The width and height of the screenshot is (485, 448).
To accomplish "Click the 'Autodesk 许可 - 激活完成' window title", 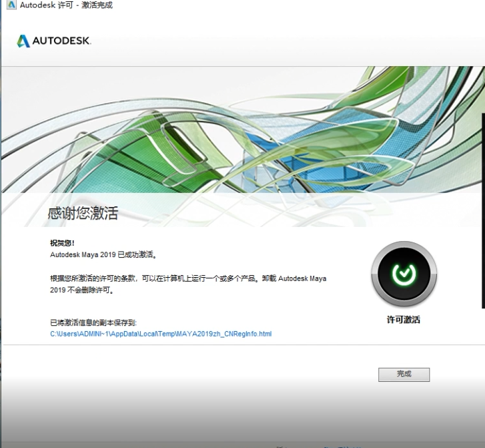I will [66, 5].
